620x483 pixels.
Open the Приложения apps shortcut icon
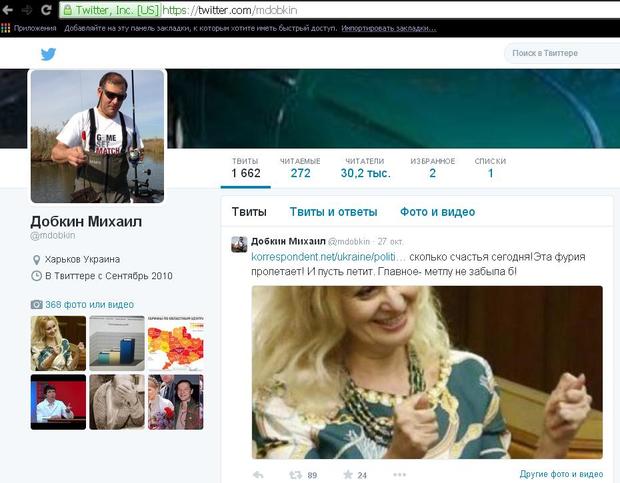pyautogui.click(x=8, y=28)
